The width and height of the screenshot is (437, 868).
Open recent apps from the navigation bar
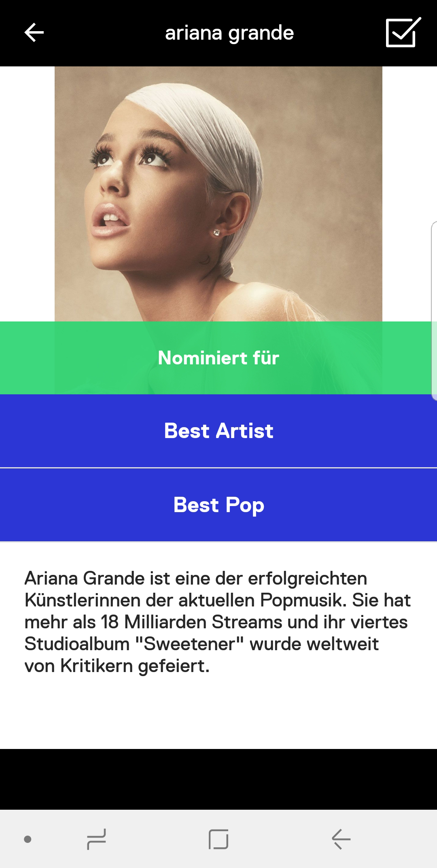point(96,839)
